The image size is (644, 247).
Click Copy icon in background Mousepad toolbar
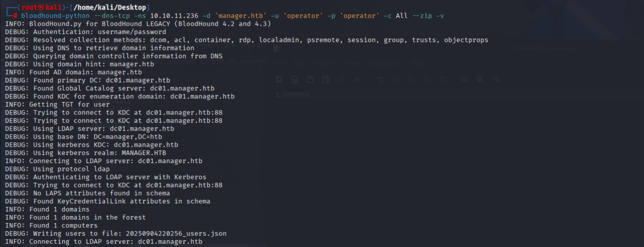point(427,80)
